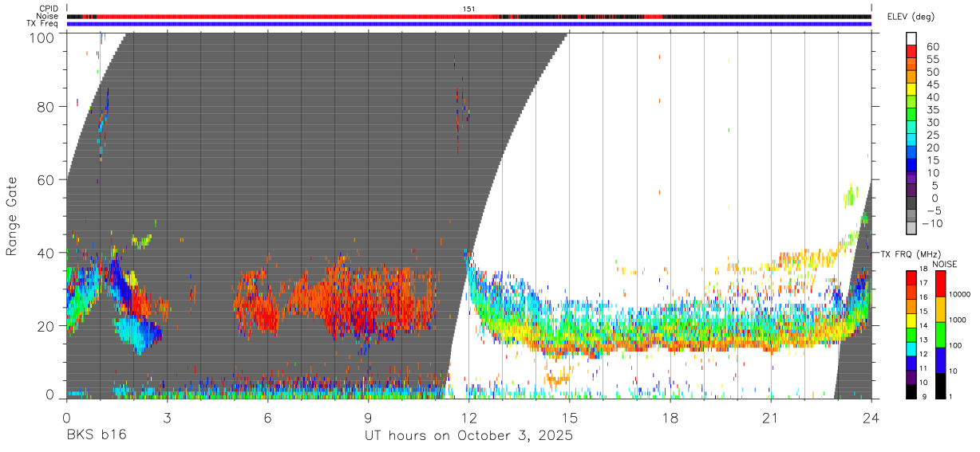Screen dimensions: 980x452
Task: Select the cyan 12–13 MHz TX frequency swatch
Action: pyautogui.click(x=911, y=348)
